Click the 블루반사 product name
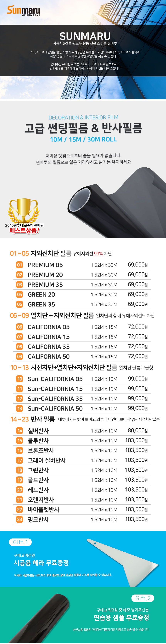The height and width of the screenshot is (644, 166). 38,440
